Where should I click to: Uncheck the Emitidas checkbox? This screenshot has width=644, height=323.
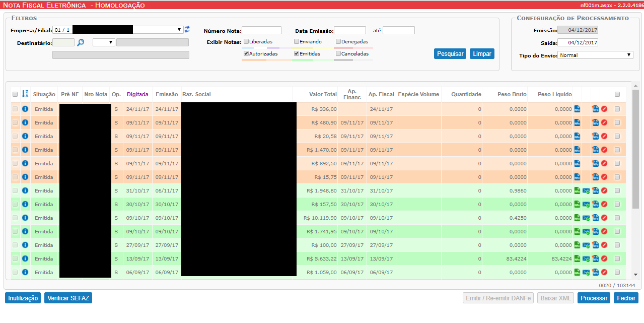point(297,53)
